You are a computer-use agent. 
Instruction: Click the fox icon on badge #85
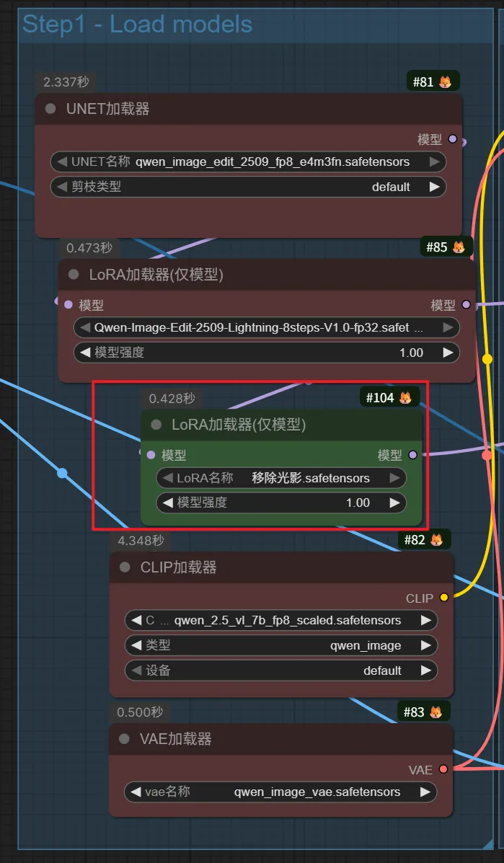pyautogui.click(x=459, y=248)
